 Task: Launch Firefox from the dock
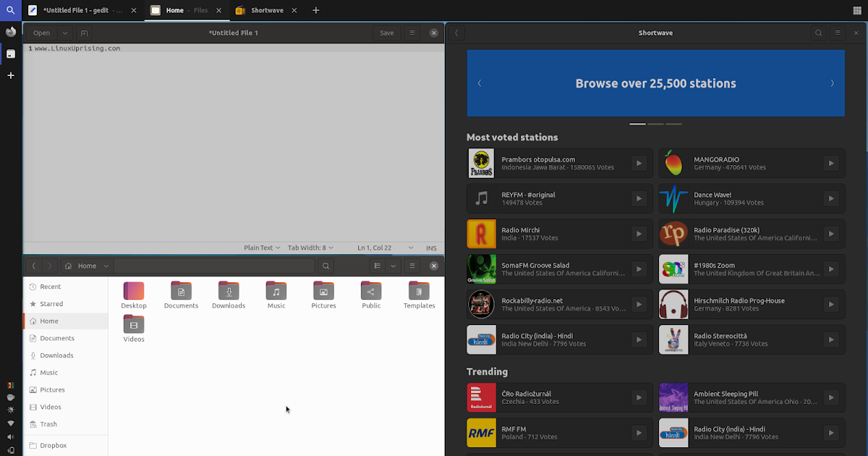coord(10,31)
